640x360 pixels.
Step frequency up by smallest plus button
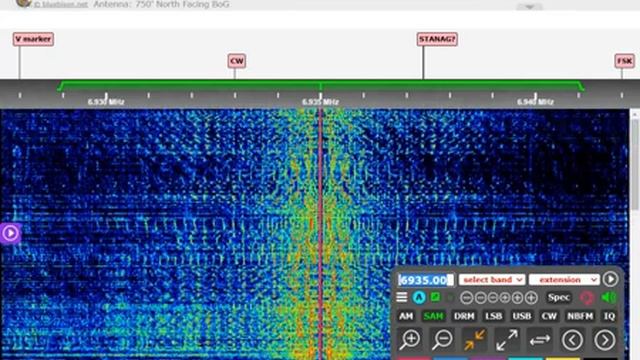pos(505,298)
